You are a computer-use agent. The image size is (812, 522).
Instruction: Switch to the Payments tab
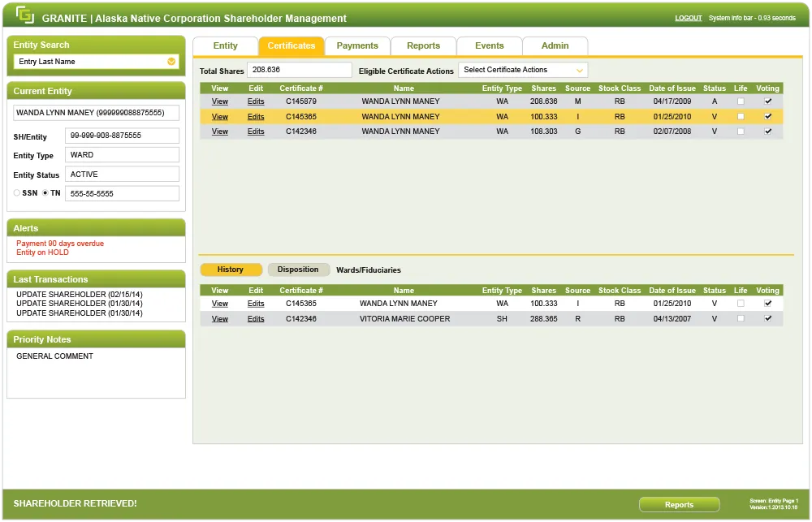click(x=357, y=46)
